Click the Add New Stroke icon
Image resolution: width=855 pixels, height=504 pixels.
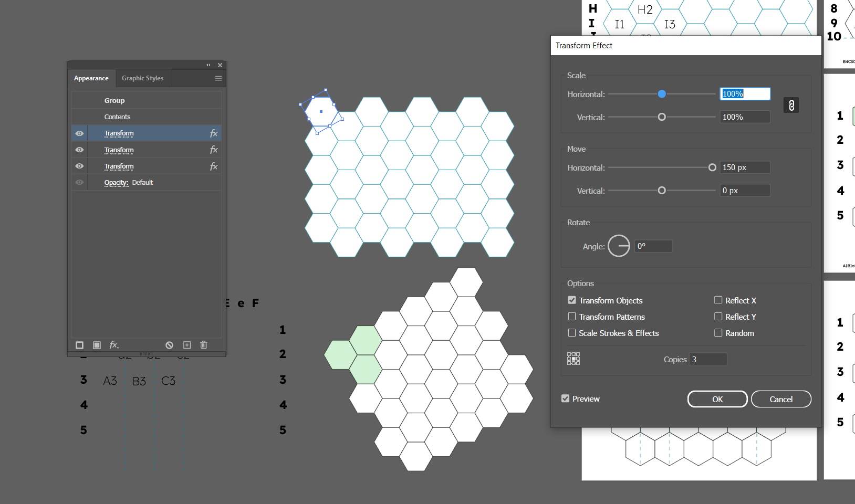[80, 345]
